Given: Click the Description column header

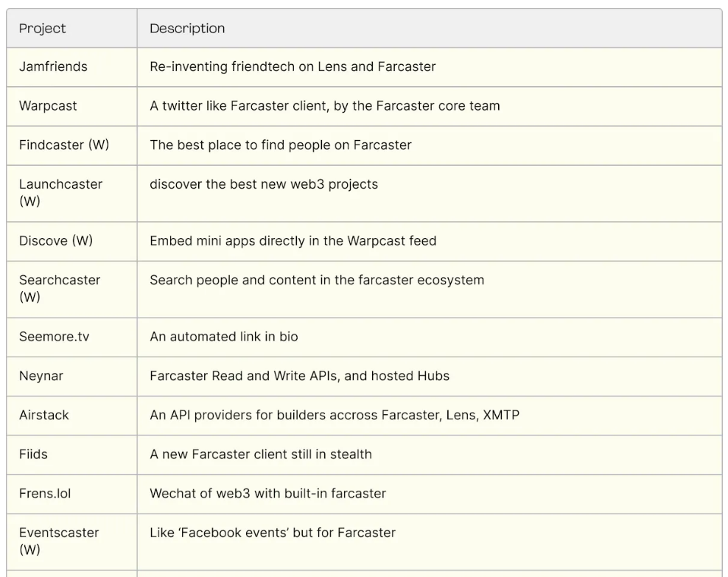Looking at the screenshot, I should pyautogui.click(x=187, y=29).
